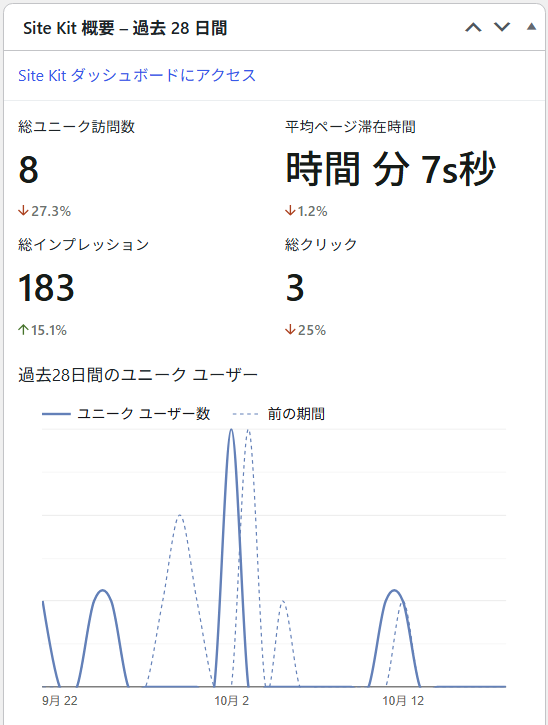The height and width of the screenshot is (725, 548).
Task: Select the 総ユニーク訪問数 label
Action: (77, 127)
